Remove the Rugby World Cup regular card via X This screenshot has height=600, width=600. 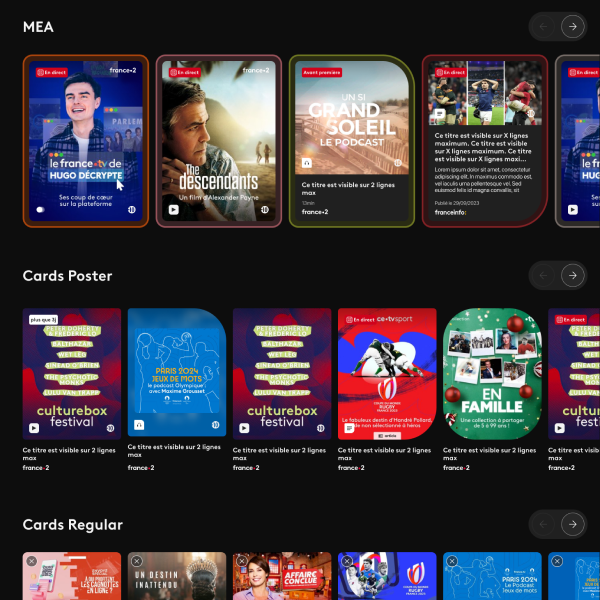tap(347, 561)
